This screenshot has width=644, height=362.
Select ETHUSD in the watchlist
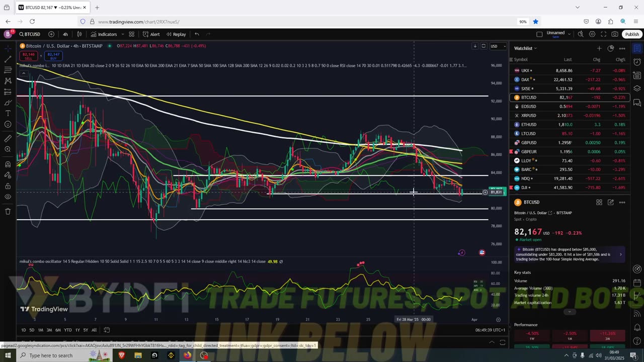(570, 125)
